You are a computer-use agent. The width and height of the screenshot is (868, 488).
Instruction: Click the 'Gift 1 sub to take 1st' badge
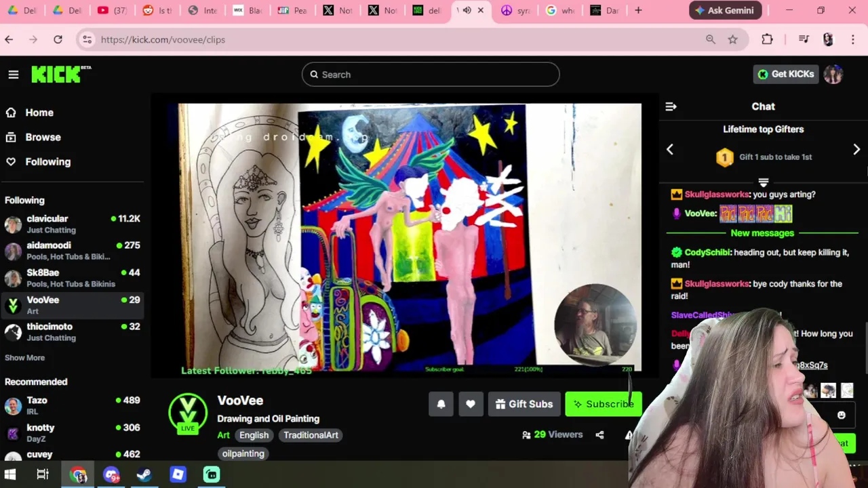[x=764, y=157]
